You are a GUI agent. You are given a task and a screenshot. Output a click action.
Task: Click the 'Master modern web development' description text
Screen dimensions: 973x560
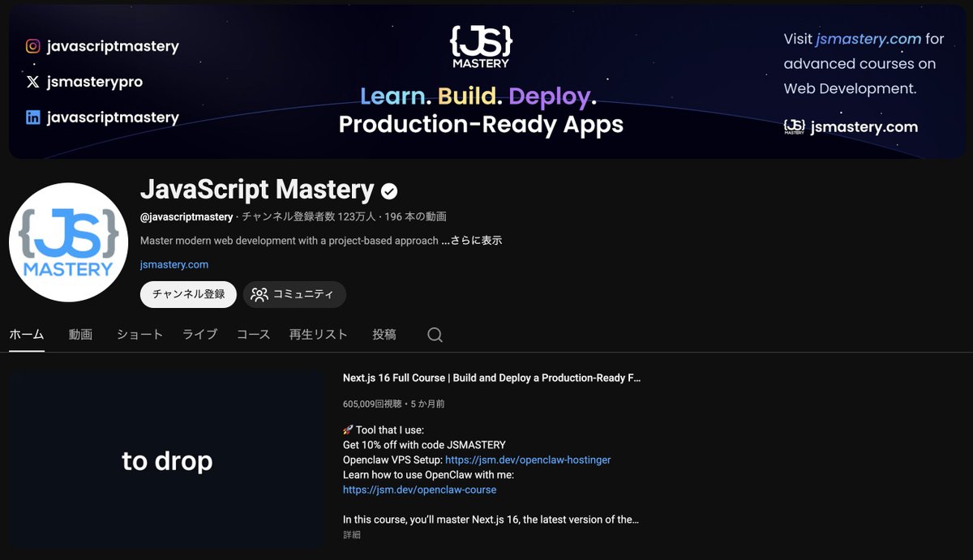(x=289, y=241)
